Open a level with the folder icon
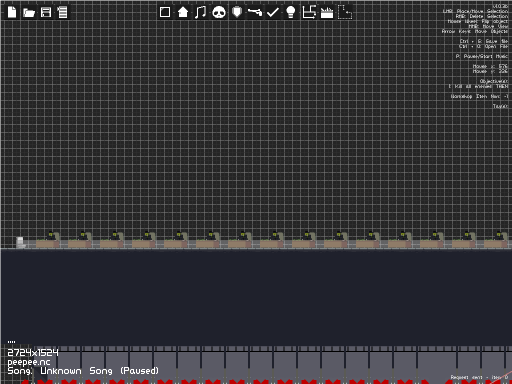This screenshot has height=384, width=512. pos(29,13)
